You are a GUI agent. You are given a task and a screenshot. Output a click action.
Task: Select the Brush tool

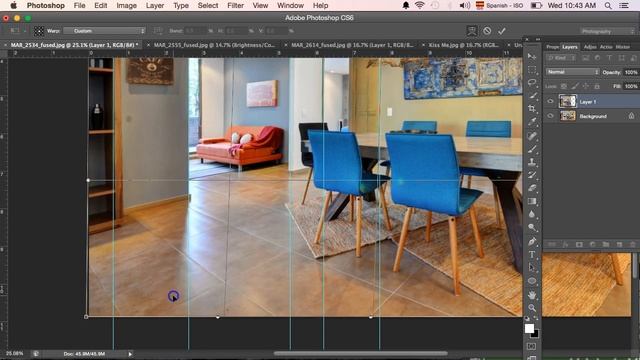point(532,149)
